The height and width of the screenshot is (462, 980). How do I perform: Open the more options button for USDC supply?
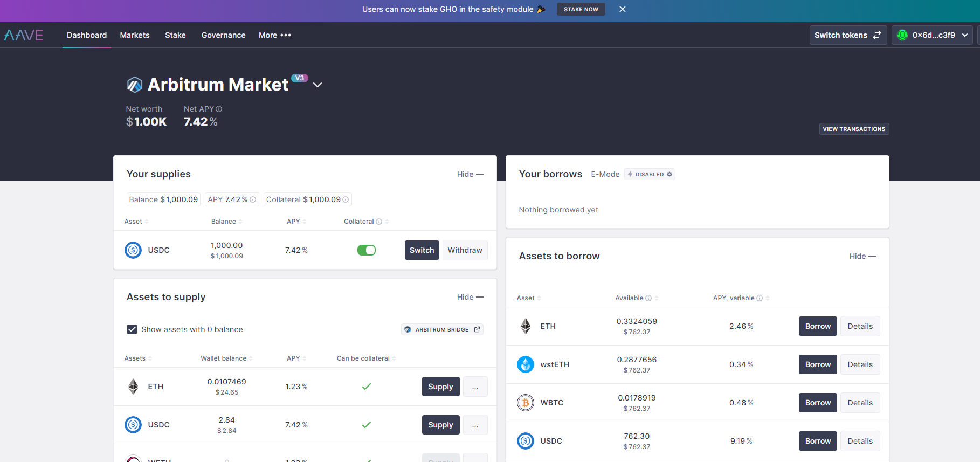pos(475,425)
